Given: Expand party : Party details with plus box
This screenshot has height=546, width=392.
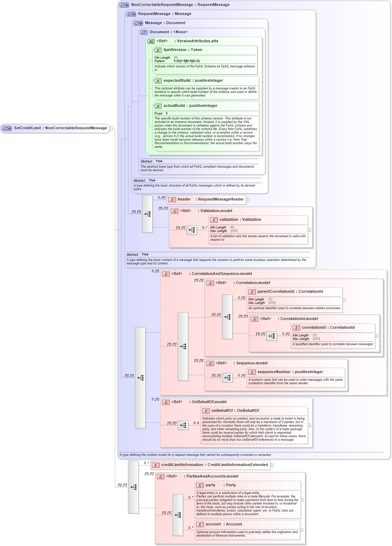Looking at the screenshot, I should [x=302, y=500].
